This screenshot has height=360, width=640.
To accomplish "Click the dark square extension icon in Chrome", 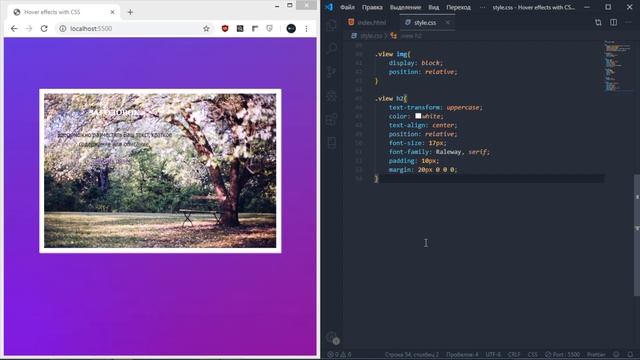I will coord(240,29).
